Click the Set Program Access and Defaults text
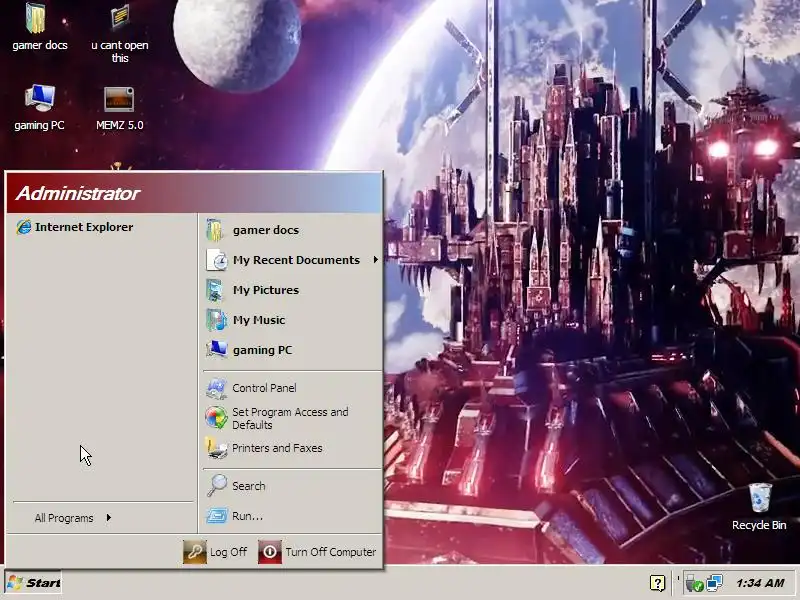This screenshot has height=600, width=800. pyautogui.click(x=290, y=418)
